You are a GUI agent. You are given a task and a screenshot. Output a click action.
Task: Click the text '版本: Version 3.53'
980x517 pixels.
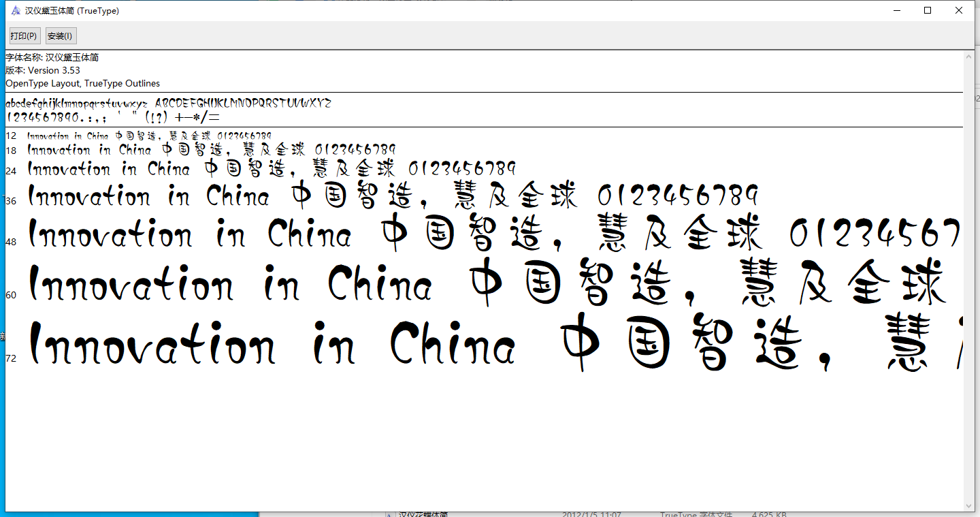click(43, 70)
